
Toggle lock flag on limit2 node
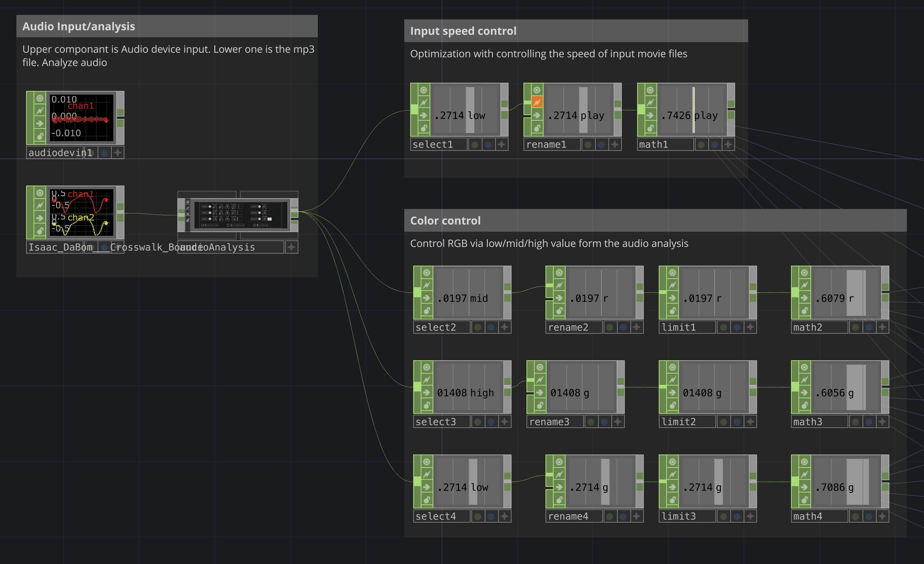click(673, 405)
